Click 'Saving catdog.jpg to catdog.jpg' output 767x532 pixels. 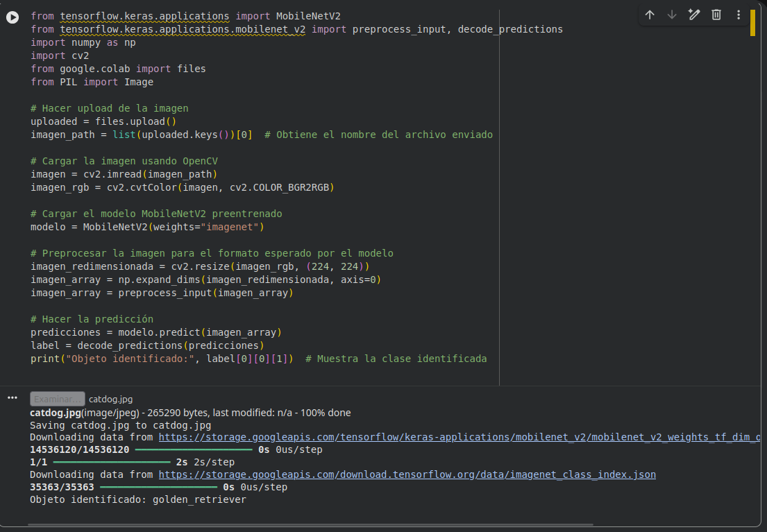click(120, 425)
